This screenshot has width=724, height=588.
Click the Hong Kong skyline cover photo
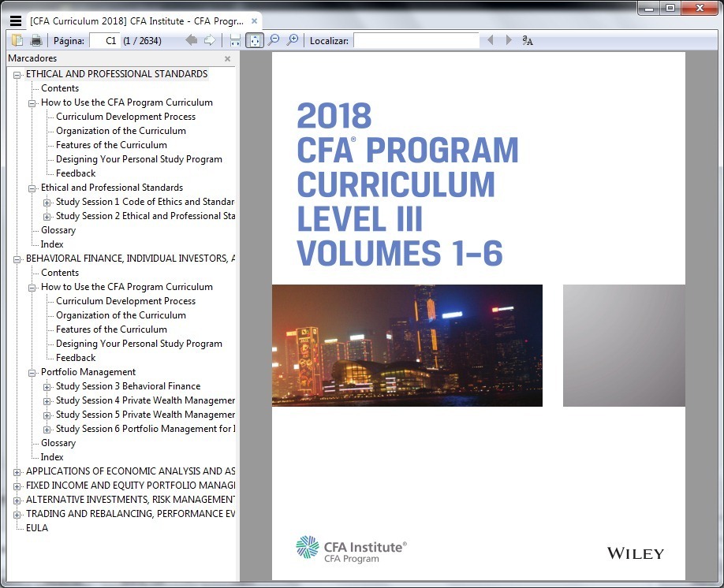407,345
